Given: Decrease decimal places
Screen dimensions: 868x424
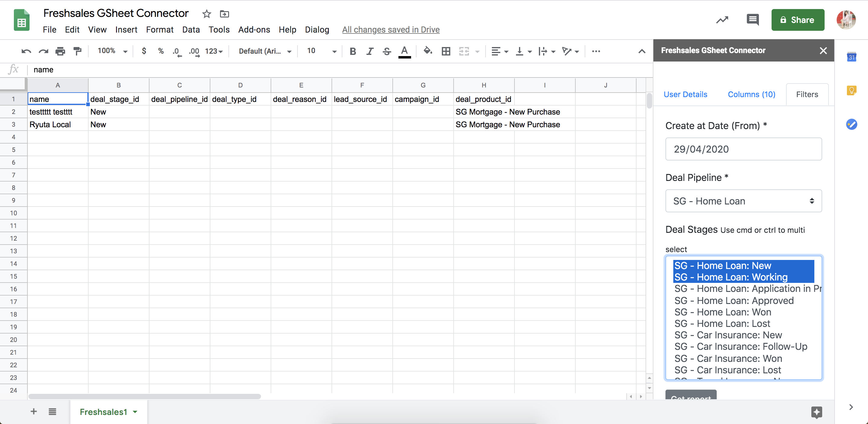Looking at the screenshot, I should pos(177,52).
